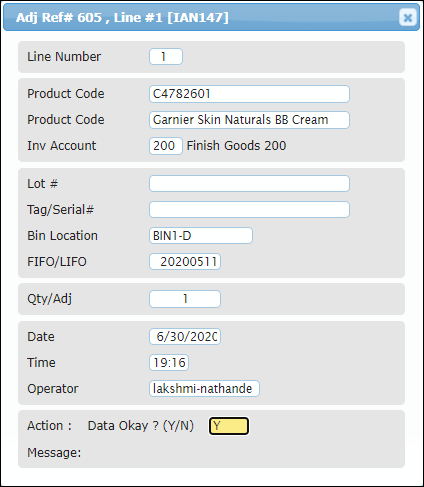Focus the Inv Account field showing 200
Image resolution: width=424 pixels, height=487 pixels.
(166, 146)
